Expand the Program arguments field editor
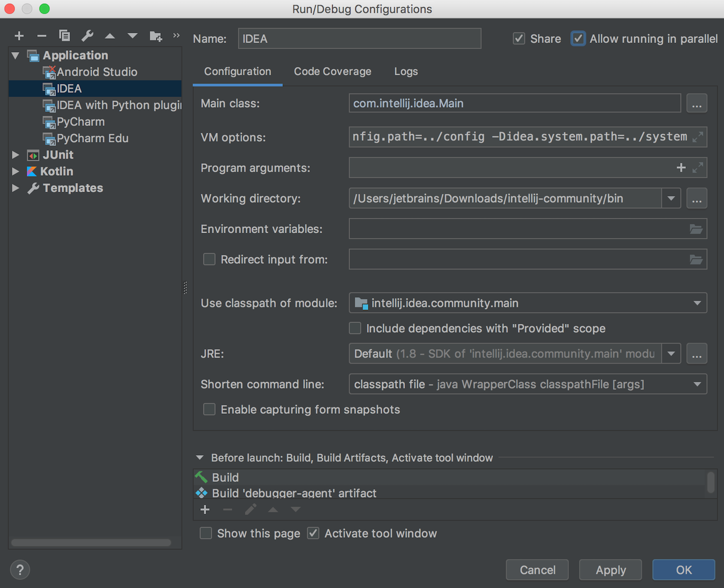The width and height of the screenshot is (724, 588). [697, 168]
